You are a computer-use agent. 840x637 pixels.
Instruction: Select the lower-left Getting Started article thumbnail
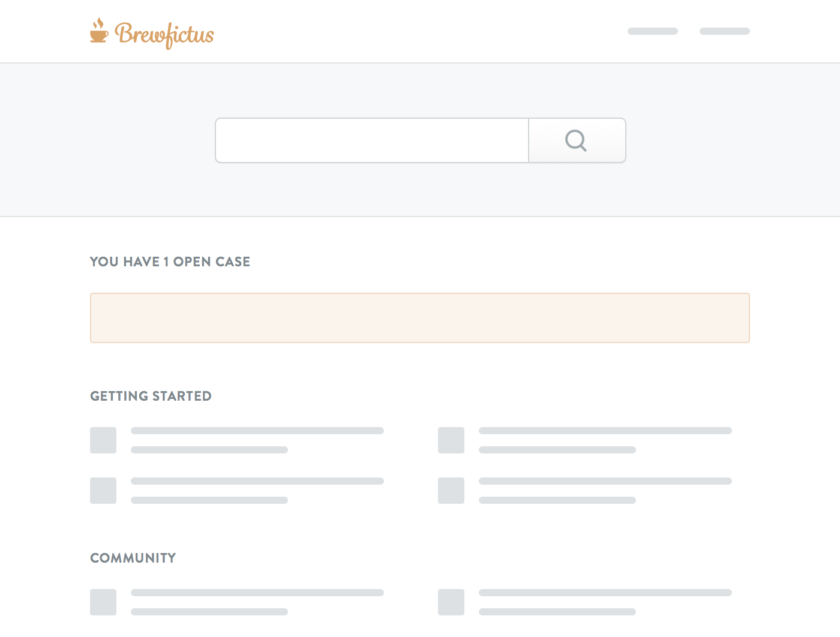(x=103, y=491)
